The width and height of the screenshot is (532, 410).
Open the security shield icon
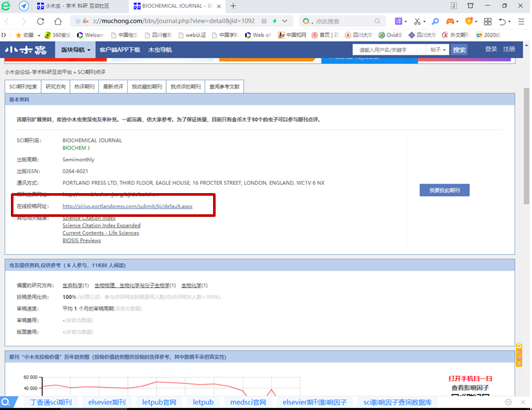[x=469, y=21]
